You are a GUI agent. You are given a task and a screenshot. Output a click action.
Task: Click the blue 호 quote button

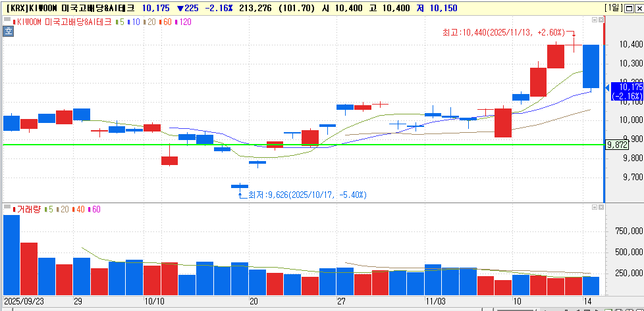(8, 31)
